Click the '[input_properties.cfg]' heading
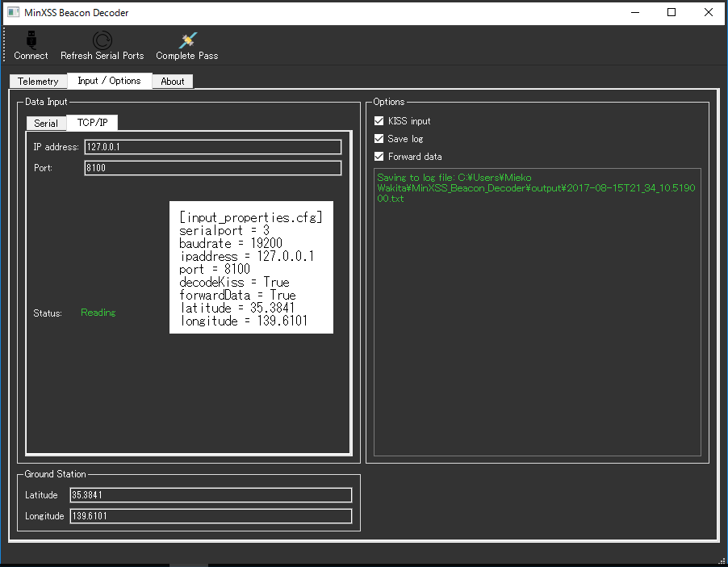 point(251,217)
